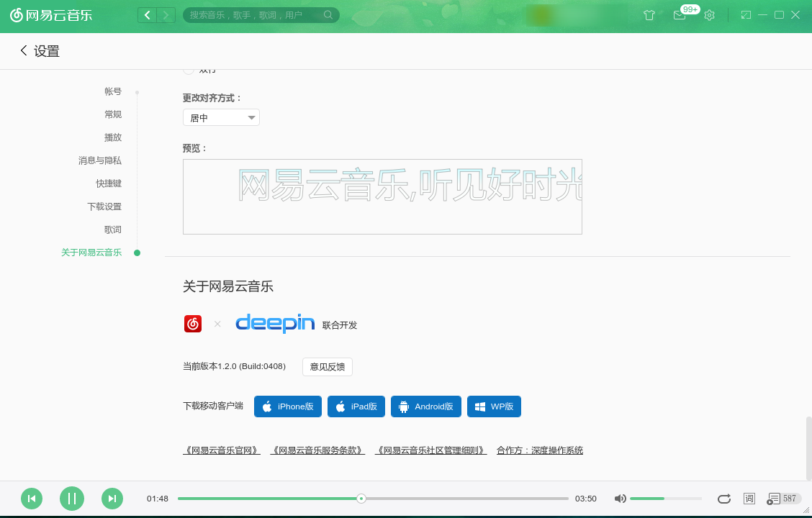Click the search magnifier icon
The height and width of the screenshot is (518, 812).
(328, 15)
